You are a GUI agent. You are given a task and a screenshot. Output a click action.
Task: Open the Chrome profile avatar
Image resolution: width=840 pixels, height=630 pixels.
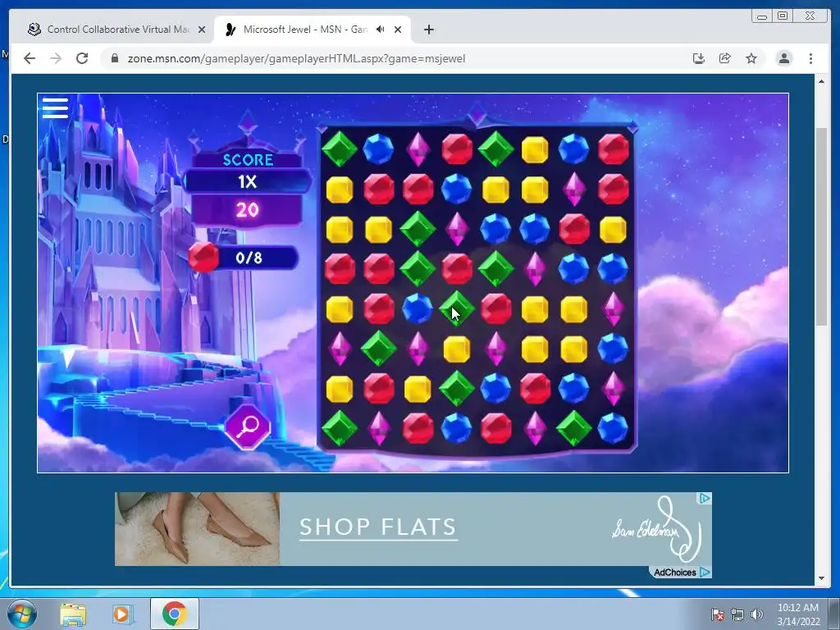[x=783, y=58]
